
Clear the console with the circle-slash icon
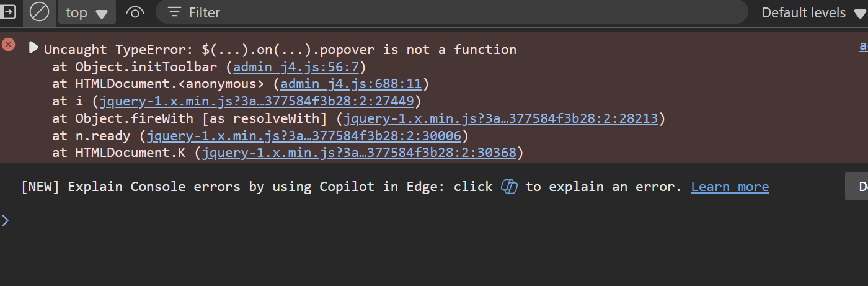coord(40,12)
